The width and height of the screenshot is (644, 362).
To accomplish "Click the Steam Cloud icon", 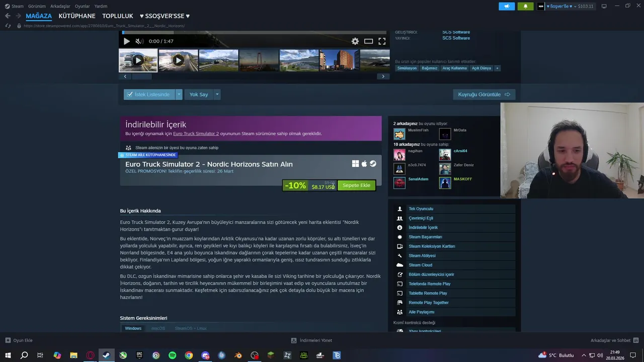I will [x=399, y=265].
